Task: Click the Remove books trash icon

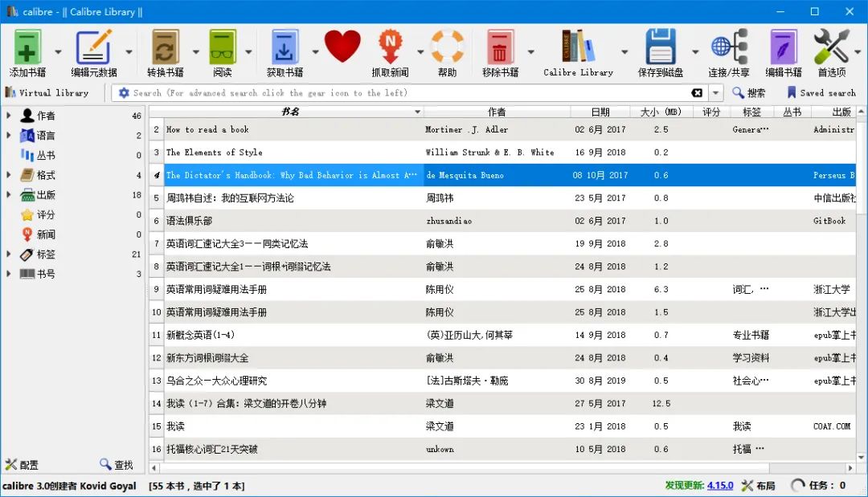Action: click(500, 47)
